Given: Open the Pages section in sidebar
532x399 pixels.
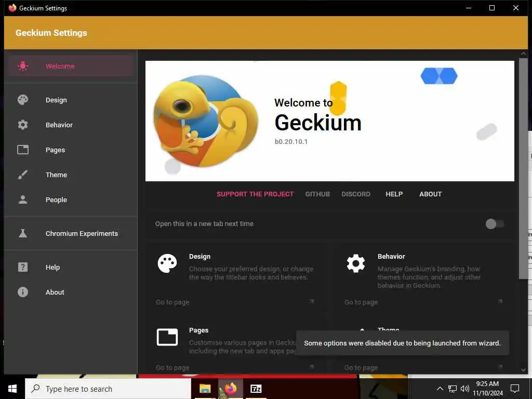Looking at the screenshot, I should point(71,150).
